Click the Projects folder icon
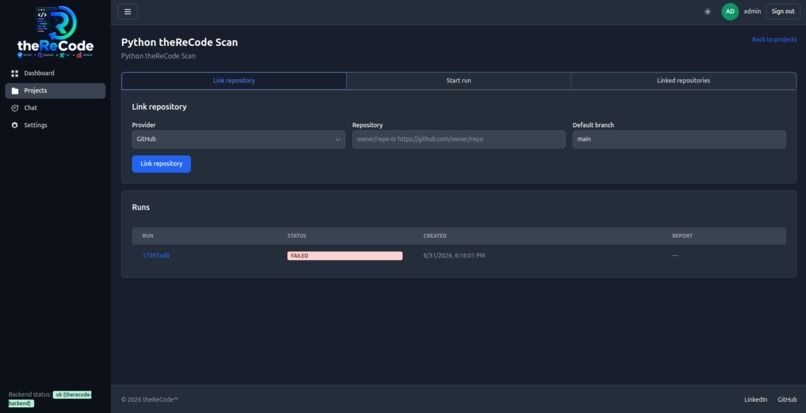 pyautogui.click(x=14, y=91)
